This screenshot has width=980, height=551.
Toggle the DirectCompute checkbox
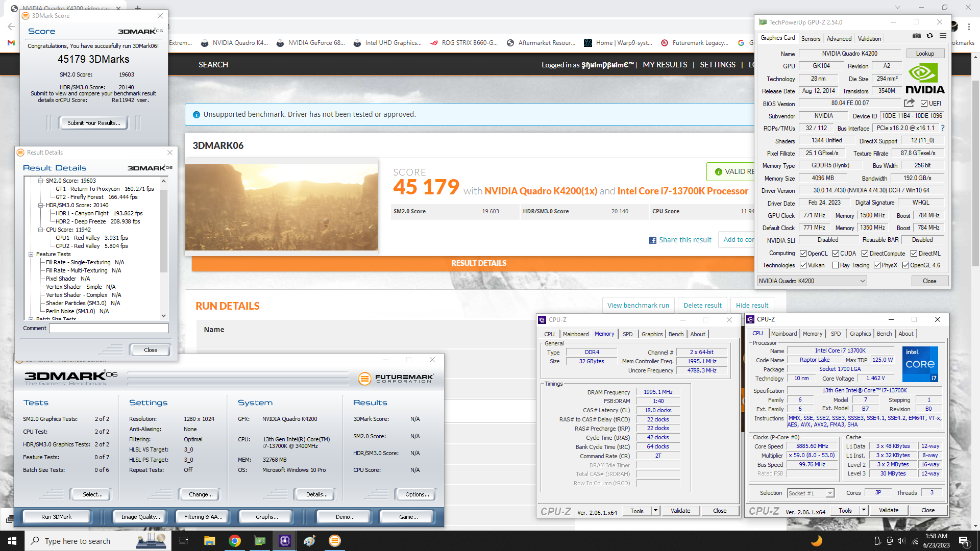click(865, 254)
